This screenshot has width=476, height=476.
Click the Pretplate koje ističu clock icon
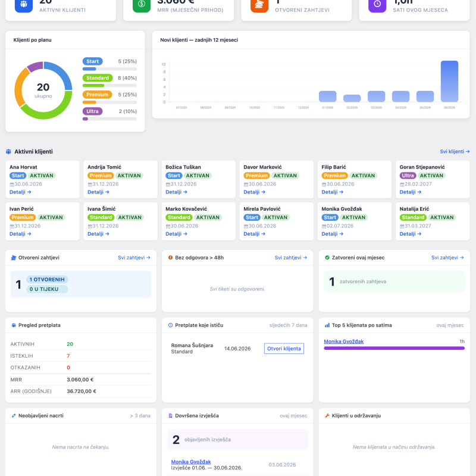pyautogui.click(x=170, y=325)
